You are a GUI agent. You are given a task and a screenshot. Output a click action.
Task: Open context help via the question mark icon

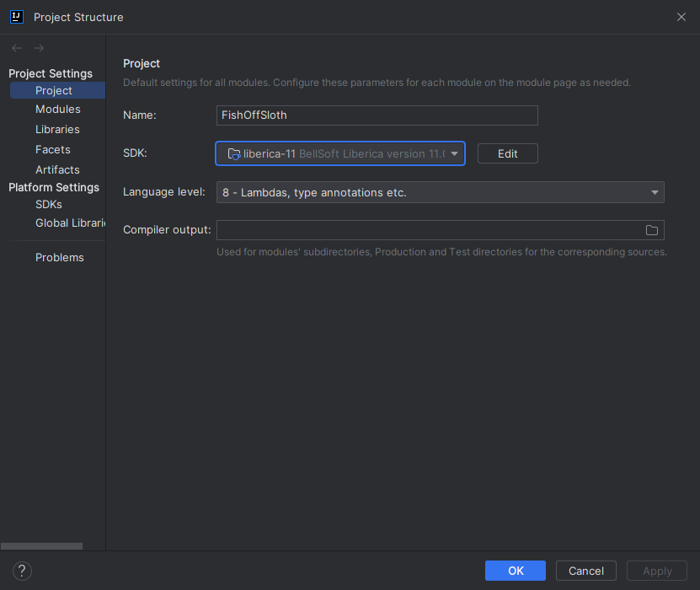pyautogui.click(x=22, y=571)
